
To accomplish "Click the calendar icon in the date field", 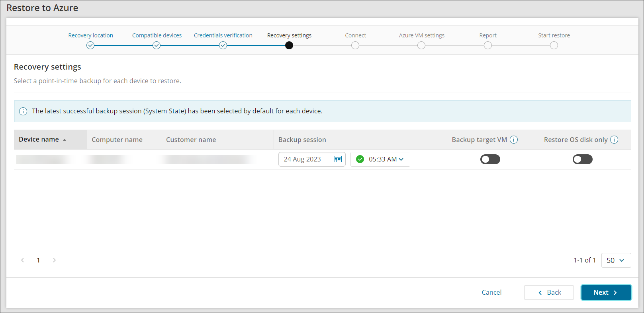I will tap(338, 159).
